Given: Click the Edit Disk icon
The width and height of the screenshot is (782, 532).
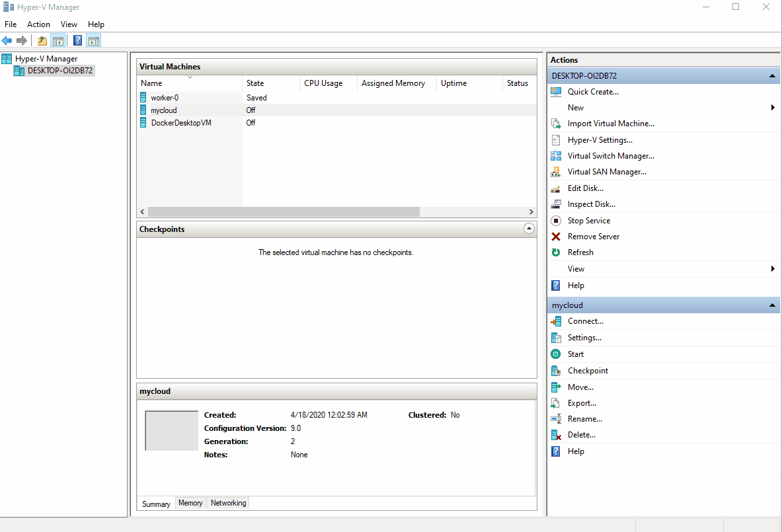Looking at the screenshot, I should (555, 188).
